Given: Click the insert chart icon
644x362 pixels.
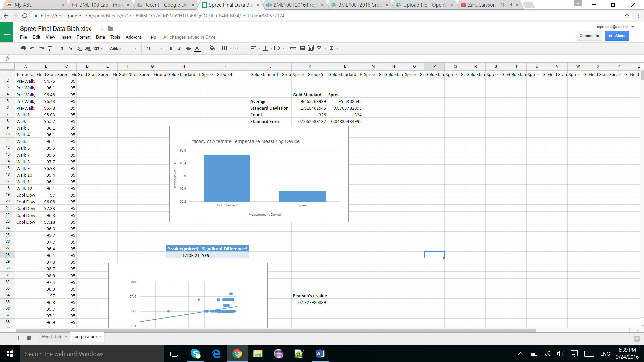Looking at the screenshot, I should coord(311,48).
